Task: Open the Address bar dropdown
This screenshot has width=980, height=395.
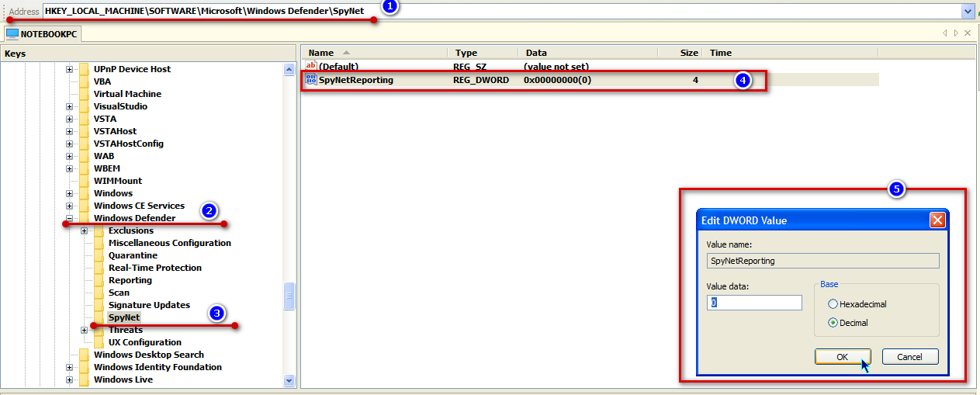Action: 967,12
